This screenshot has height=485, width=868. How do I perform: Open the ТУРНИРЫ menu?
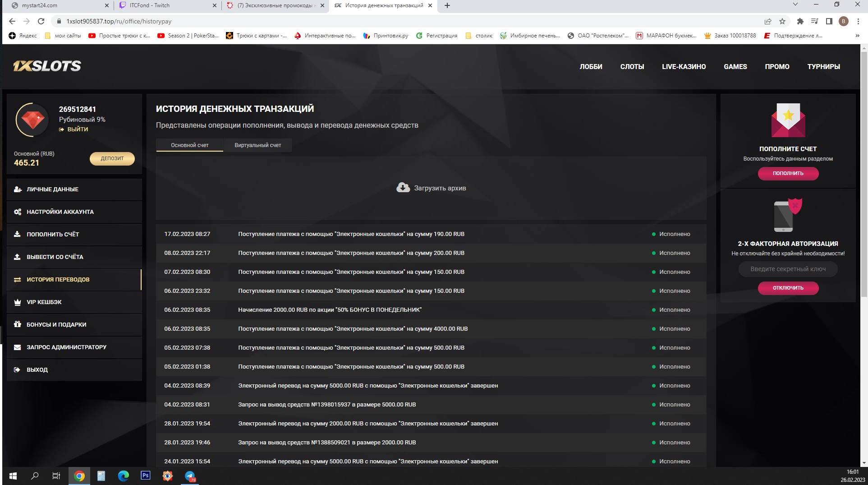click(x=823, y=66)
